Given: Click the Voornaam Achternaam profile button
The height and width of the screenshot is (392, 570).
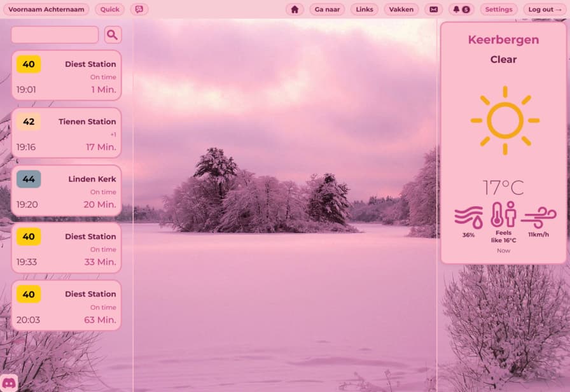Looking at the screenshot, I should point(47,10).
